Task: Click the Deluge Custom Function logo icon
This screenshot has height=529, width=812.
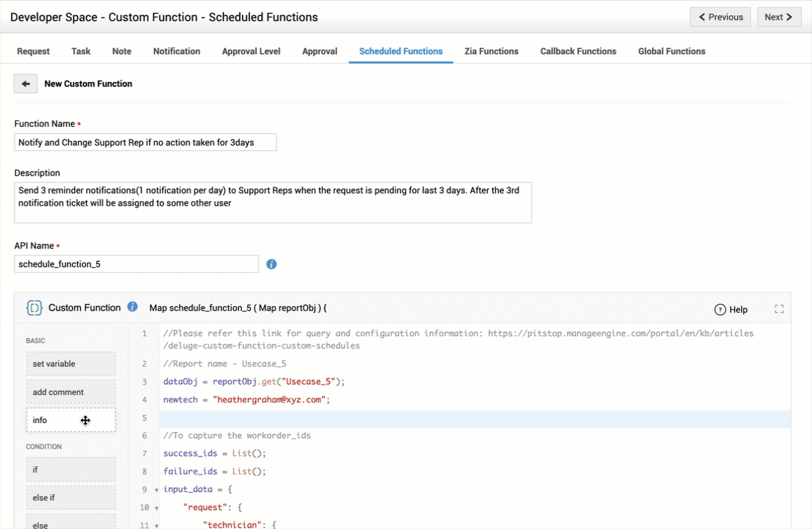Action: [x=34, y=308]
